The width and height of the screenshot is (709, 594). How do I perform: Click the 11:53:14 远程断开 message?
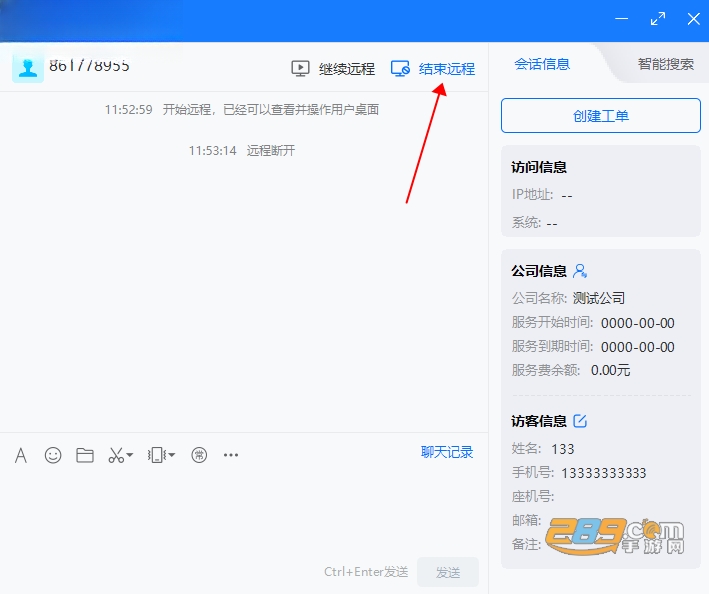pos(242,151)
